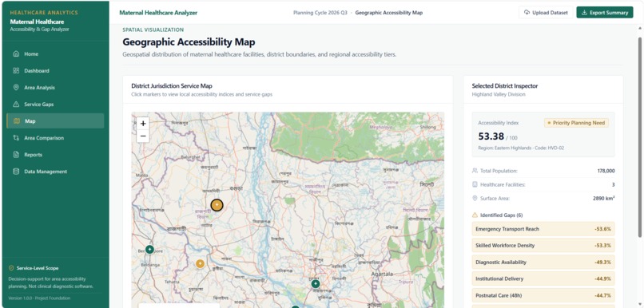Click the Maternal Healthcare Analyzer title
The image size is (644, 308).
pos(158,13)
